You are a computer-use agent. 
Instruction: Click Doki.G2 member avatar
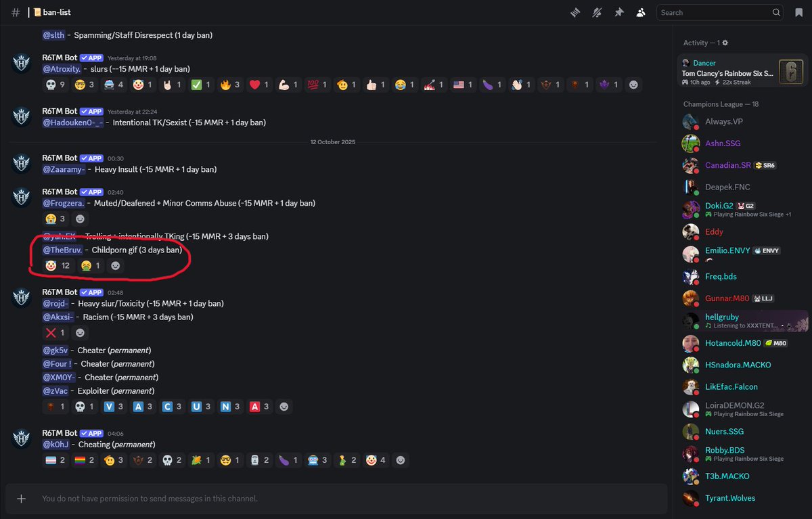(690, 209)
